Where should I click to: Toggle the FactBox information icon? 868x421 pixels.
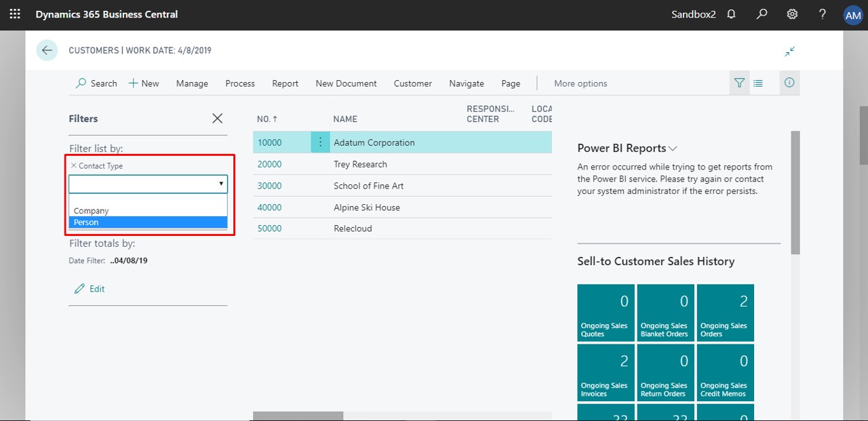[x=789, y=83]
